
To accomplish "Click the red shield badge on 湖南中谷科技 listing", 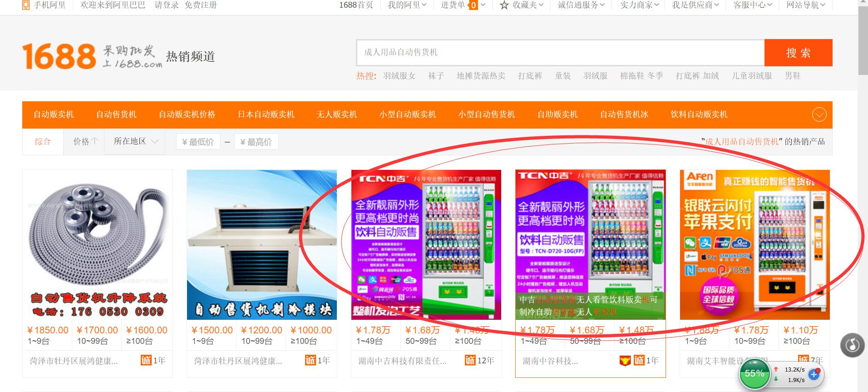I will point(625,360).
